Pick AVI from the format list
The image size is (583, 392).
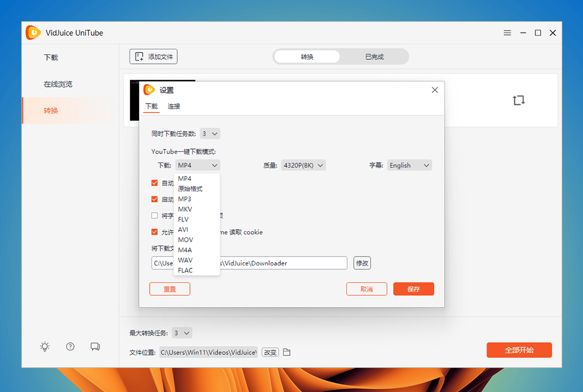pyautogui.click(x=197, y=229)
